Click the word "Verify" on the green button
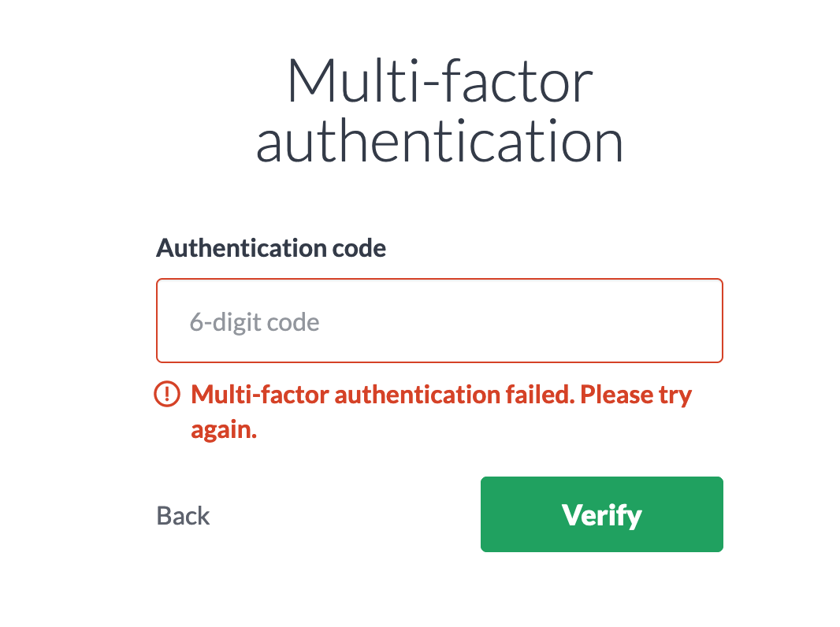This screenshot has height=627, width=840. (601, 515)
